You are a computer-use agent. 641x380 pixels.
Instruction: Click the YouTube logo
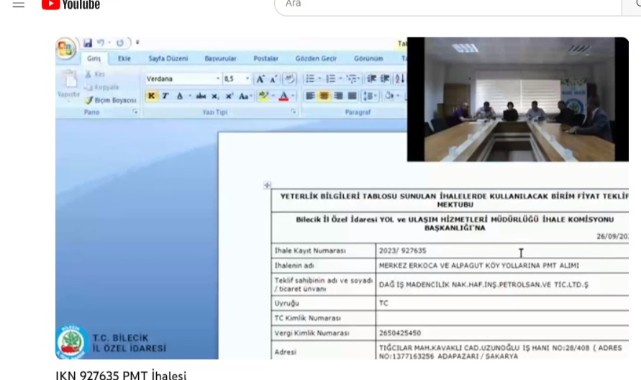[x=71, y=5]
